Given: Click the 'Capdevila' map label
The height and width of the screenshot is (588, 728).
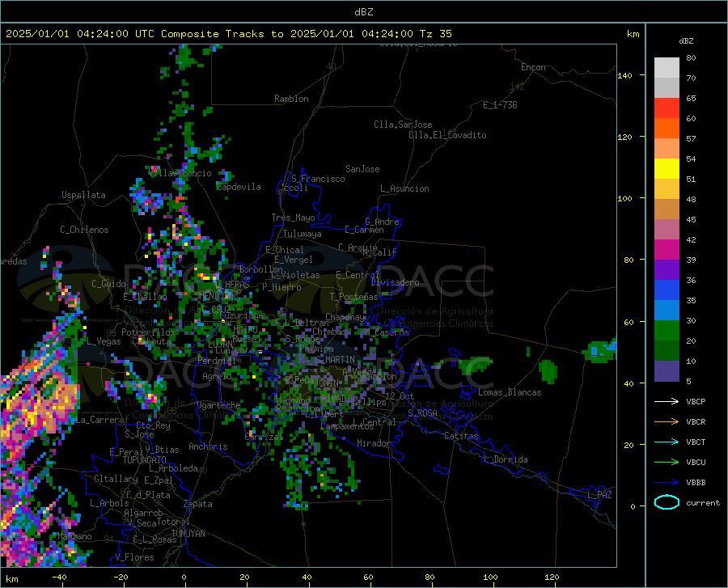Looking at the screenshot, I should pyautogui.click(x=239, y=187).
